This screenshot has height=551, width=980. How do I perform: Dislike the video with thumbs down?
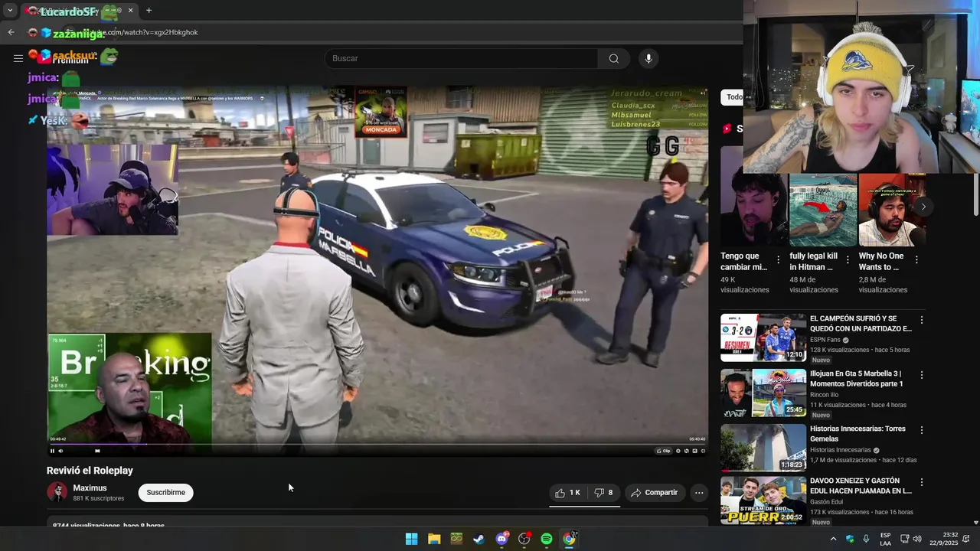tap(603, 493)
